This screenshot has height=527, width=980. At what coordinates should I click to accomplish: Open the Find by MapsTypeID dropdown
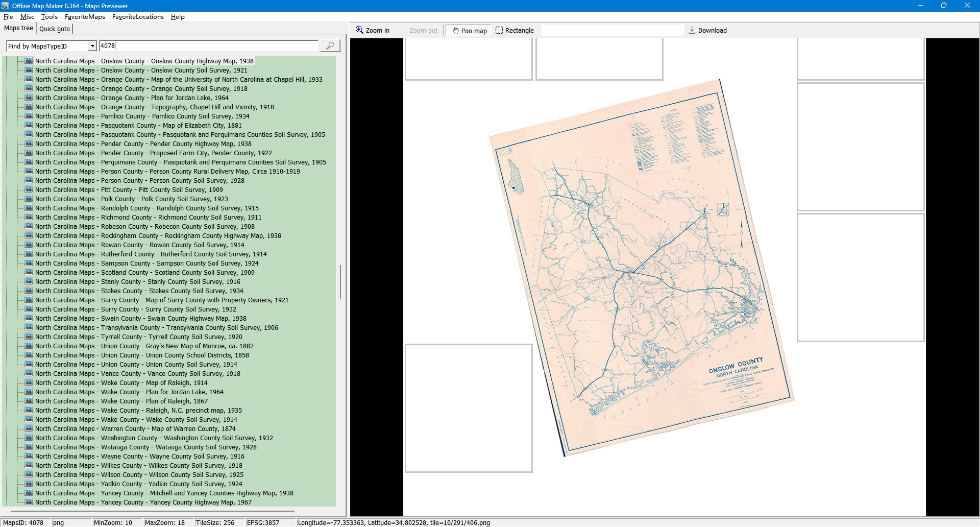[x=92, y=46]
